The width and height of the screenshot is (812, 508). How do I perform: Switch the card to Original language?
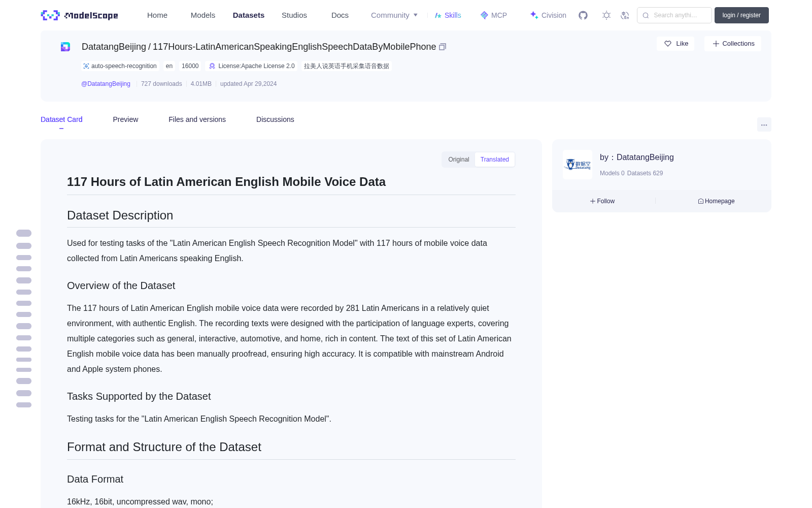pyautogui.click(x=459, y=160)
